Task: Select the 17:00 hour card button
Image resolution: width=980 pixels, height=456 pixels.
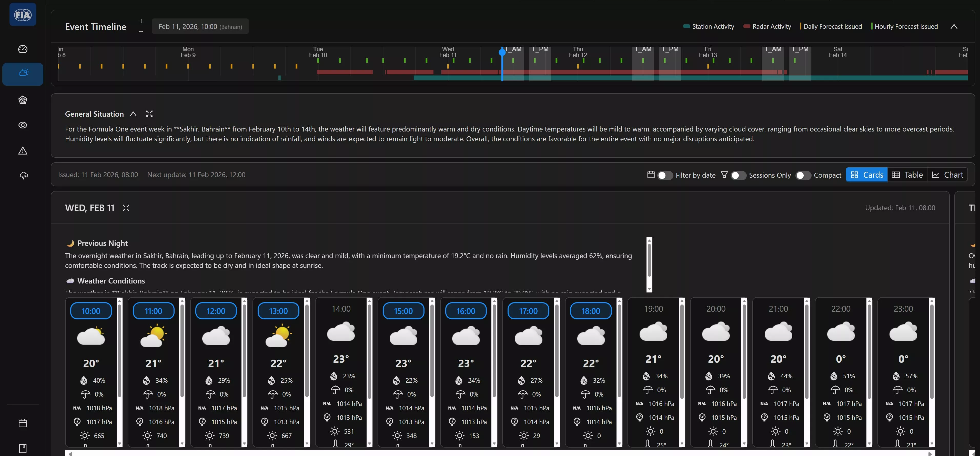Action: [528, 311]
